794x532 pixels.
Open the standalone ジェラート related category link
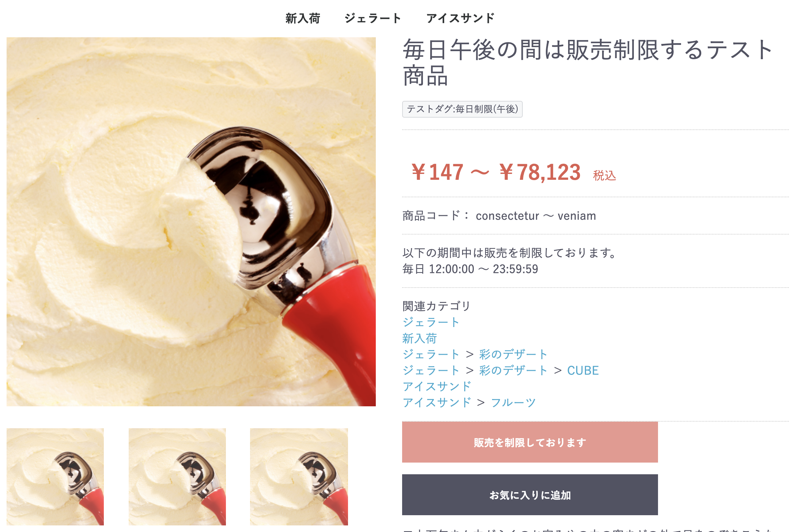coord(431,322)
